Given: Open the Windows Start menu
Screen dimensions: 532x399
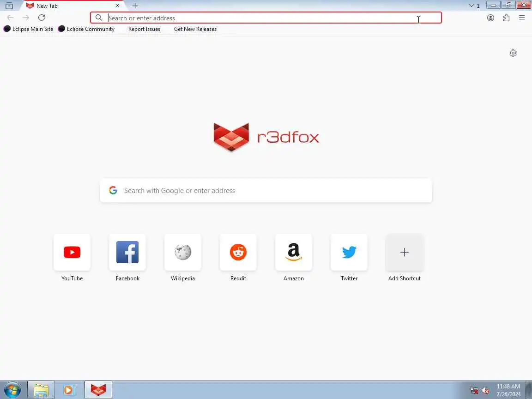Looking at the screenshot, I should pos(12,390).
